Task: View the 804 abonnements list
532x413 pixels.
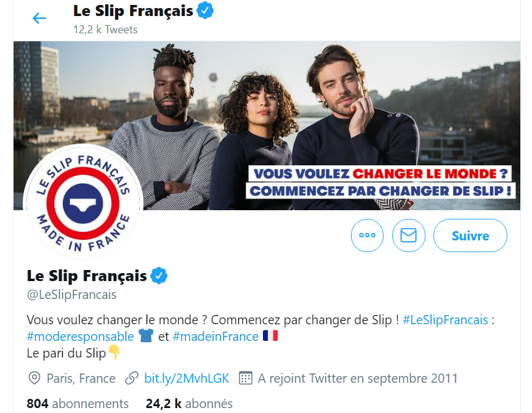Action: click(x=78, y=404)
